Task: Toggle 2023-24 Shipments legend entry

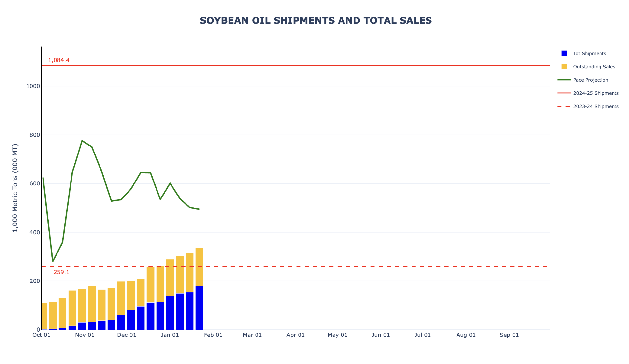Action: pos(596,106)
